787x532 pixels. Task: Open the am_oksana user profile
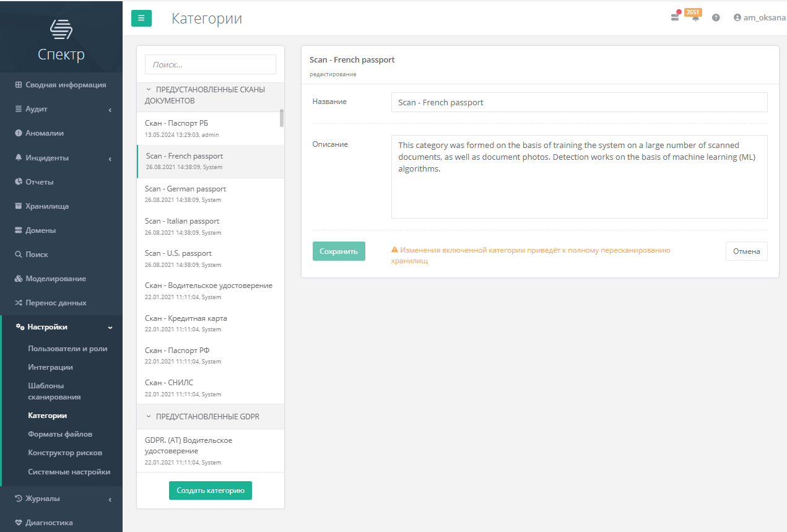point(759,18)
